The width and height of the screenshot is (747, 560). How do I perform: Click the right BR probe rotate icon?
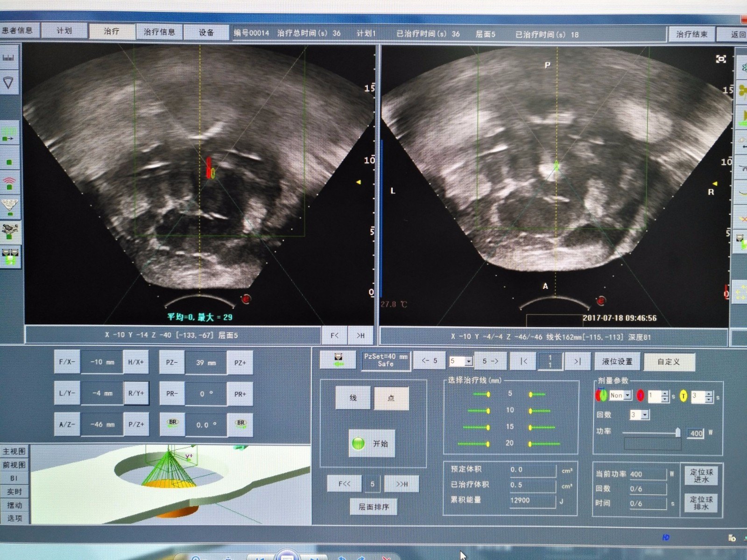coord(240,424)
